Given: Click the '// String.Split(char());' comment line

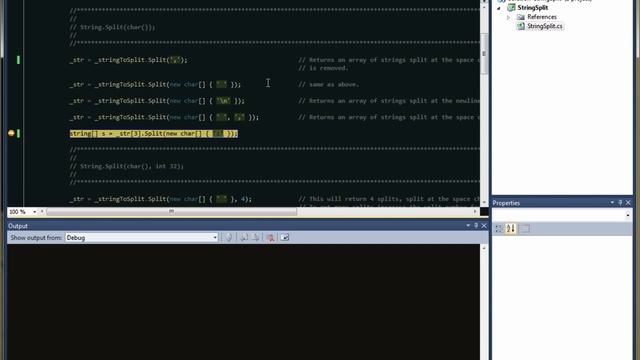Looking at the screenshot, I should (112, 27).
